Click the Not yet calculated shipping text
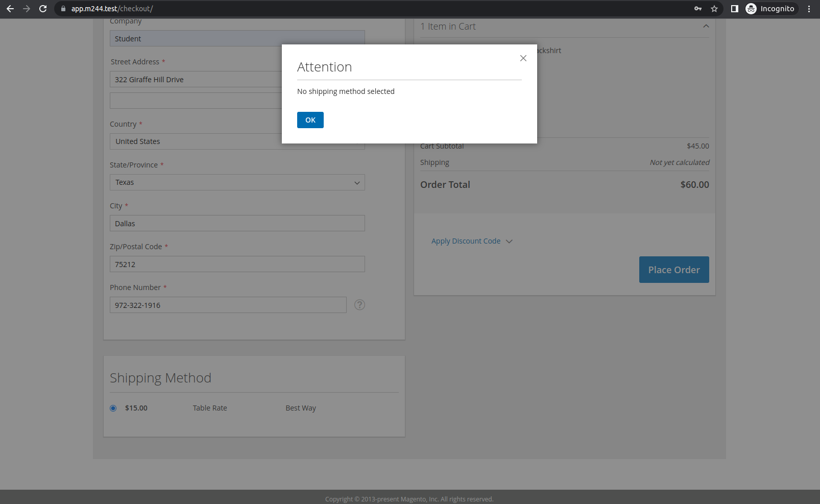 coord(680,162)
